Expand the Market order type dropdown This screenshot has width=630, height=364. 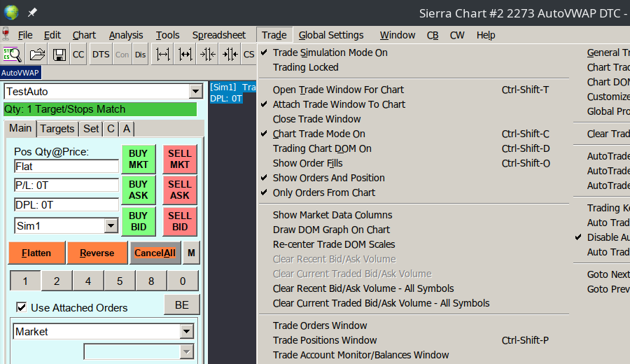click(186, 332)
